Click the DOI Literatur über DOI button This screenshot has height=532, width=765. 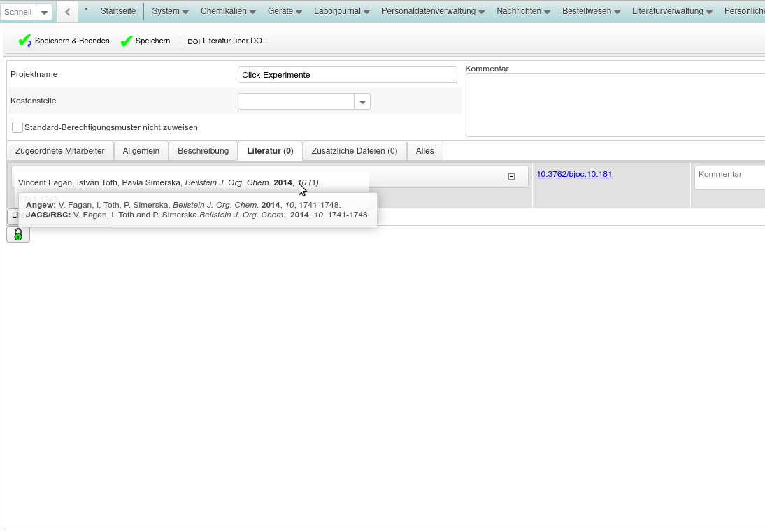point(228,41)
